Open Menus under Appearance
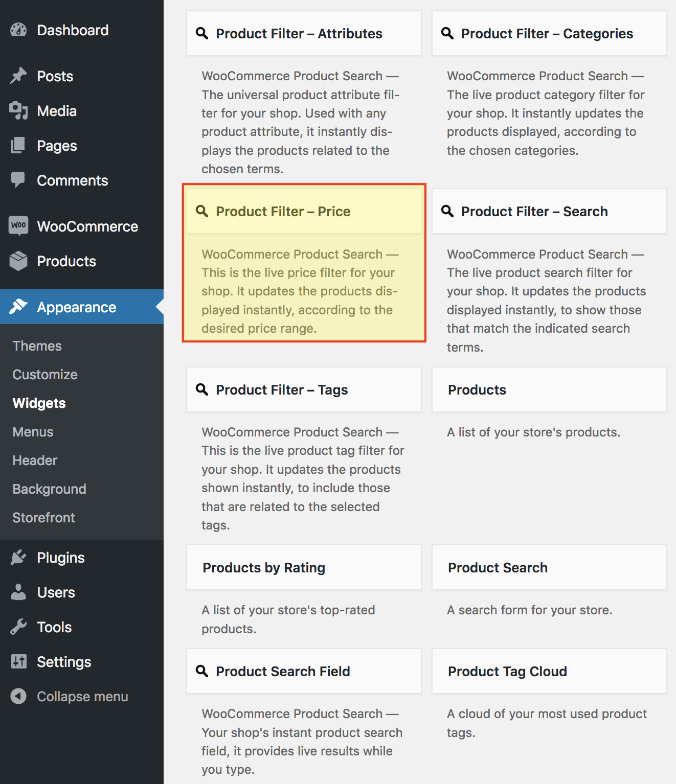Image resolution: width=676 pixels, height=784 pixels. tap(33, 432)
